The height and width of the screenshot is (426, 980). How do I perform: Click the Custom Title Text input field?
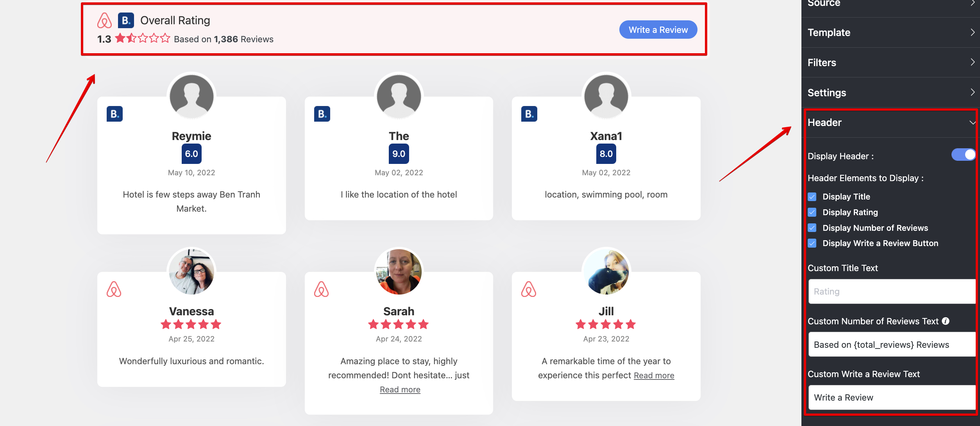(x=887, y=291)
